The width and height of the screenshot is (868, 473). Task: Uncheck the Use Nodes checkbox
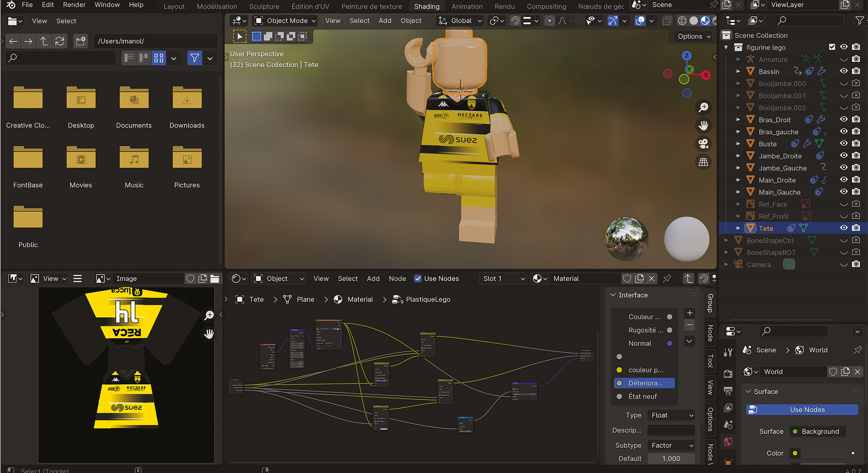click(x=418, y=279)
